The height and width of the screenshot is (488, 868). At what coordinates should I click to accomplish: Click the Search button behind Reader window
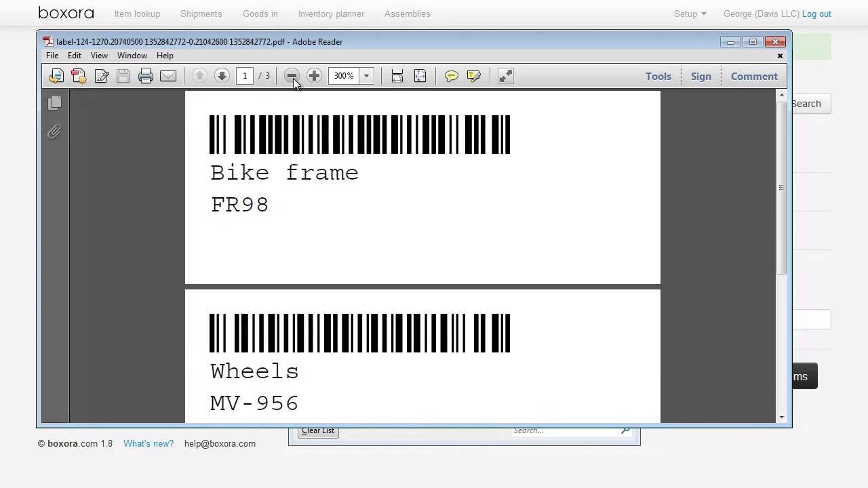click(811, 104)
